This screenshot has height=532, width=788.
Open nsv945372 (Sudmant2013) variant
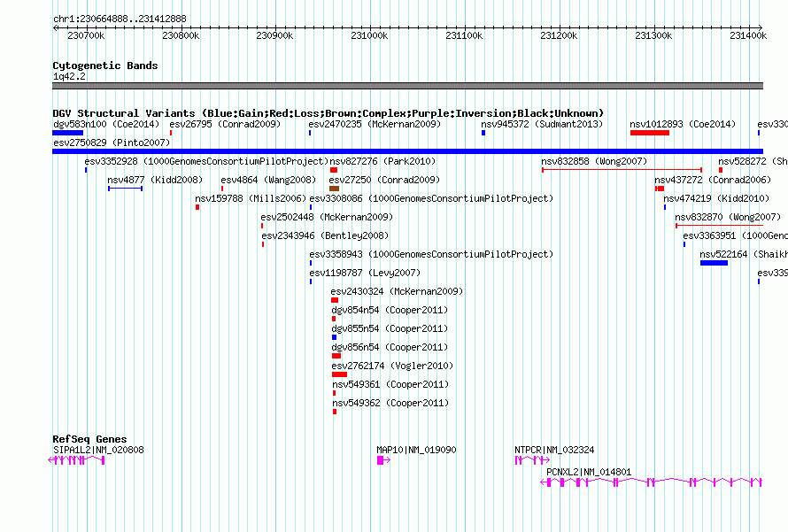[x=542, y=124]
